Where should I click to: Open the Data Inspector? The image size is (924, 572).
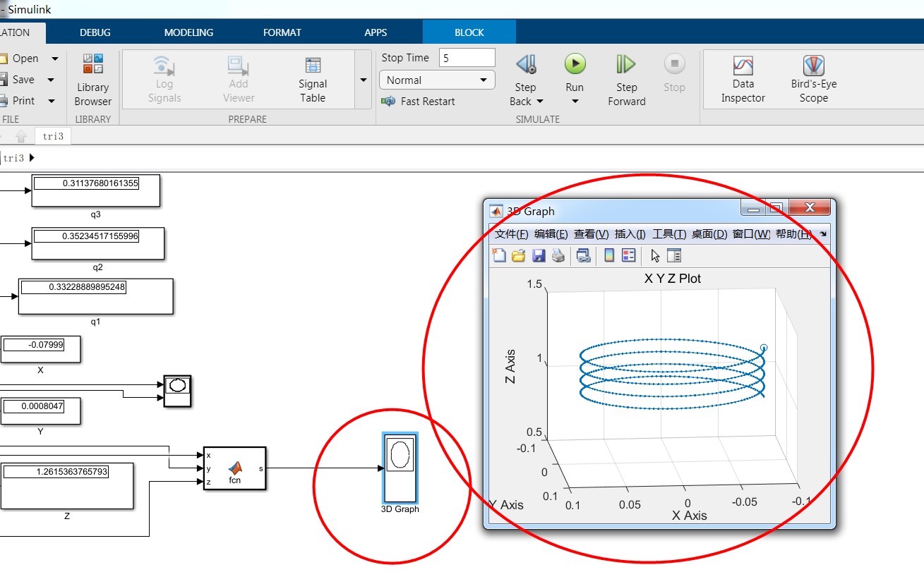(743, 79)
